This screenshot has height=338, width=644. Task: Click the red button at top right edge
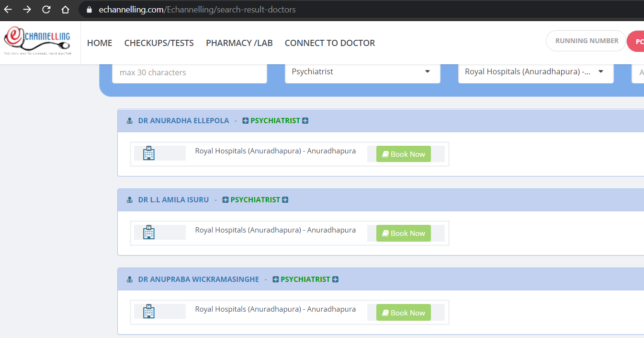[x=636, y=41]
